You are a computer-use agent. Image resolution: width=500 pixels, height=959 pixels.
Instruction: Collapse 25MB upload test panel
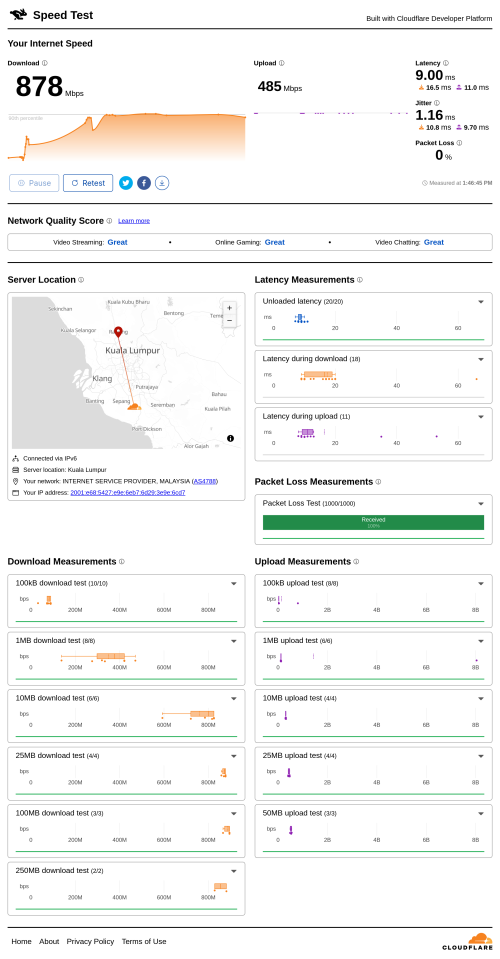pos(481,756)
